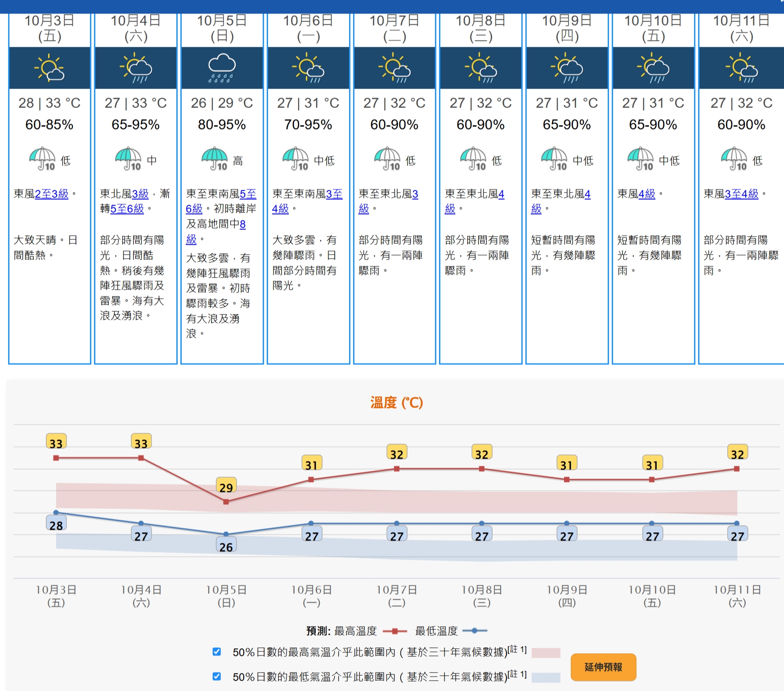Open the 延伸預報 extended forecast button
Image resolution: width=784 pixels, height=691 pixels.
603,667
